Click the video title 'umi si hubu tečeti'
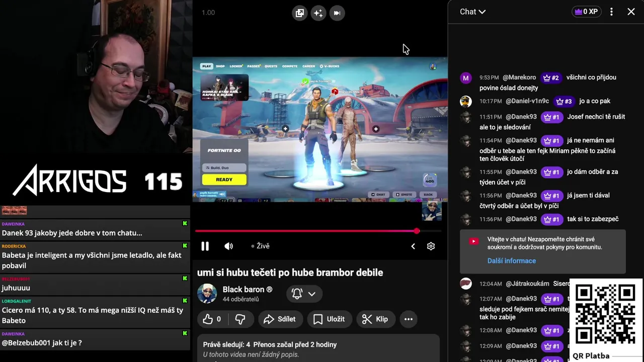 click(x=290, y=273)
